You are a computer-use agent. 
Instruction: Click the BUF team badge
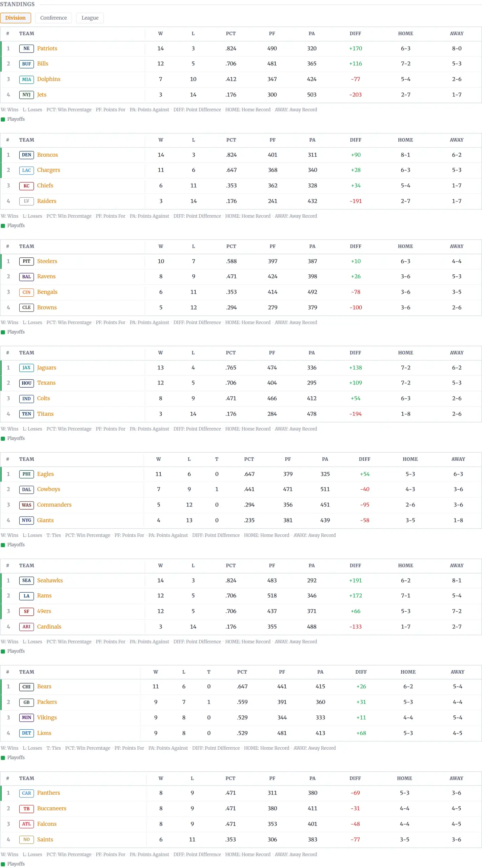[26, 64]
